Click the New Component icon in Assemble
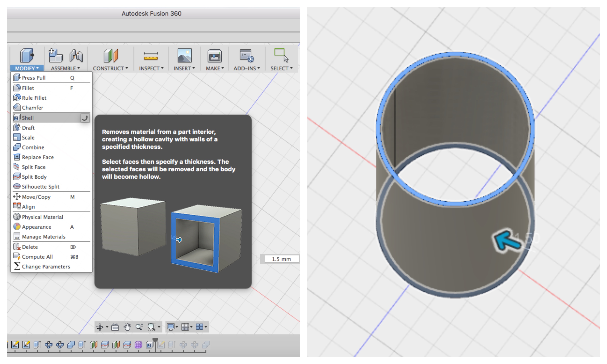This screenshot has width=607, height=364. 55,55
